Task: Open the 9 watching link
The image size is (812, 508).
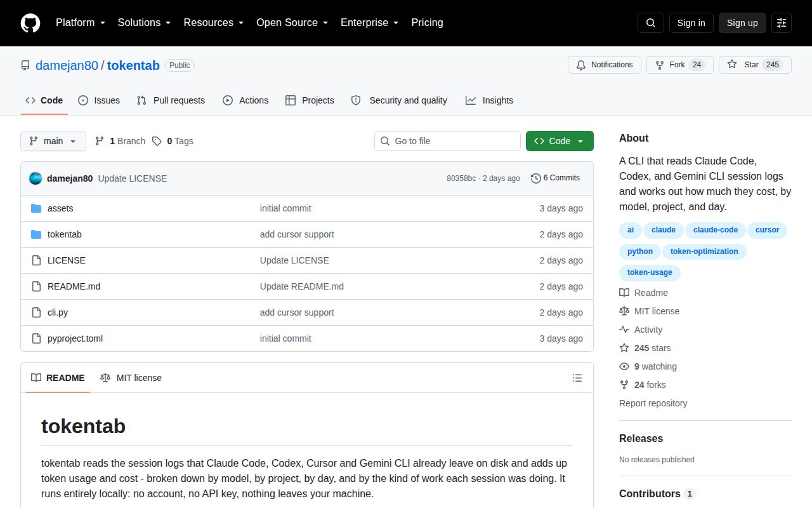Action: (648, 366)
